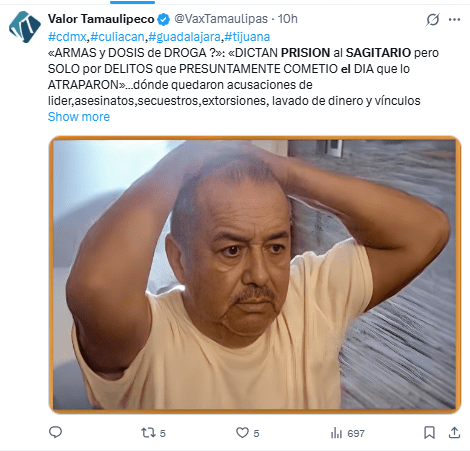View post analytics bar chart icon
The width and height of the screenshot is (470, 451).
[336, 433]
